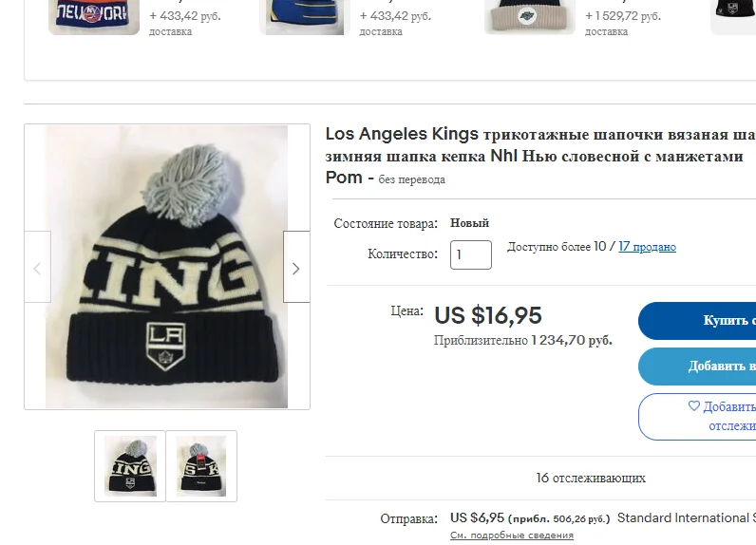Open the partially visible black hat carousel item

[734, 17]
